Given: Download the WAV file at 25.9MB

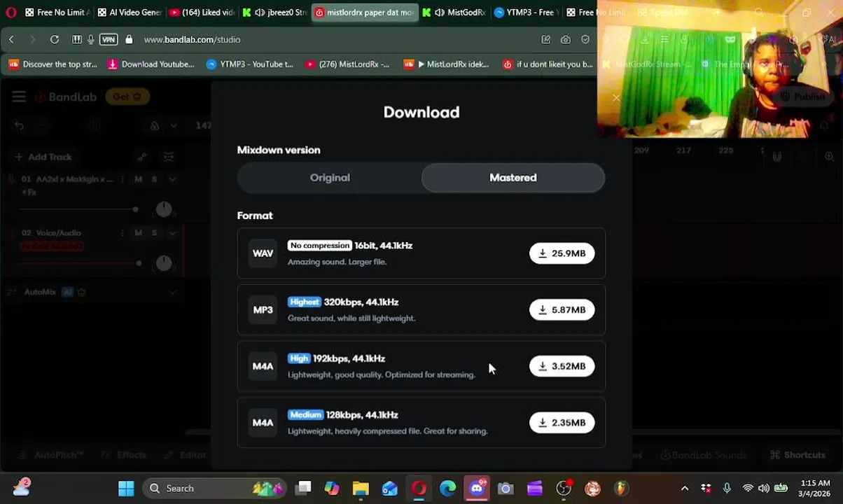Looking at the screenshot, I should pos(562,253).
